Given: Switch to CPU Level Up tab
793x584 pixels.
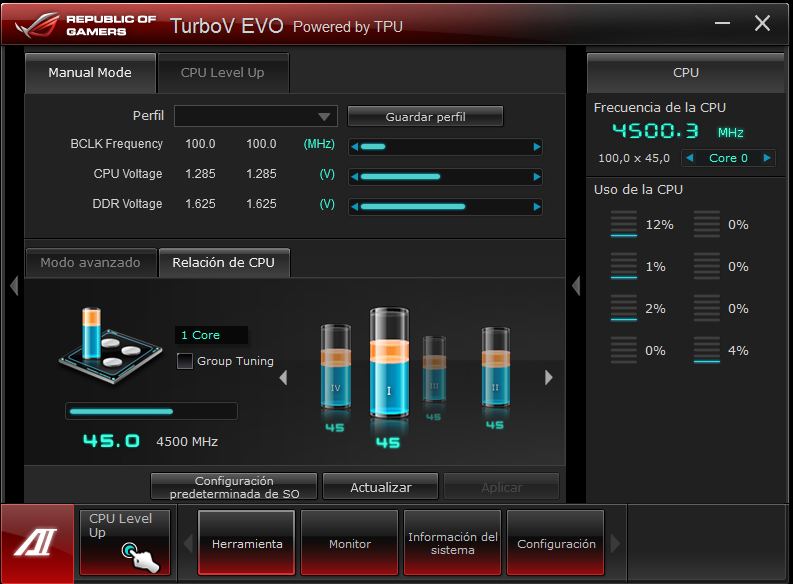Looking at the screenshot, I should point(223,73).
